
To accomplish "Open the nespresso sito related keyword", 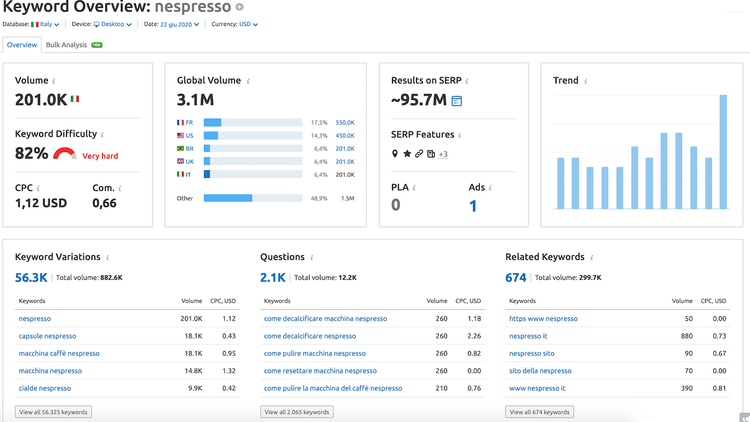I will click(531, 354).
